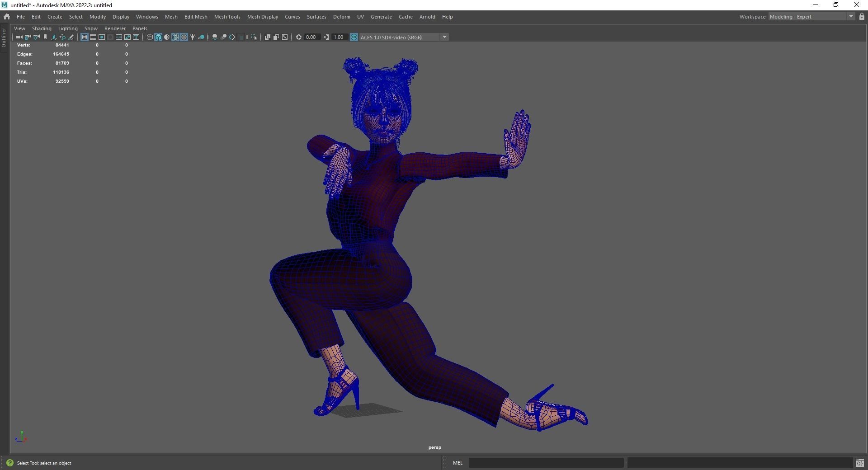The image size is (868, 470).
Task: Click the persp camera name label
Action: click(x=434, y=447)
